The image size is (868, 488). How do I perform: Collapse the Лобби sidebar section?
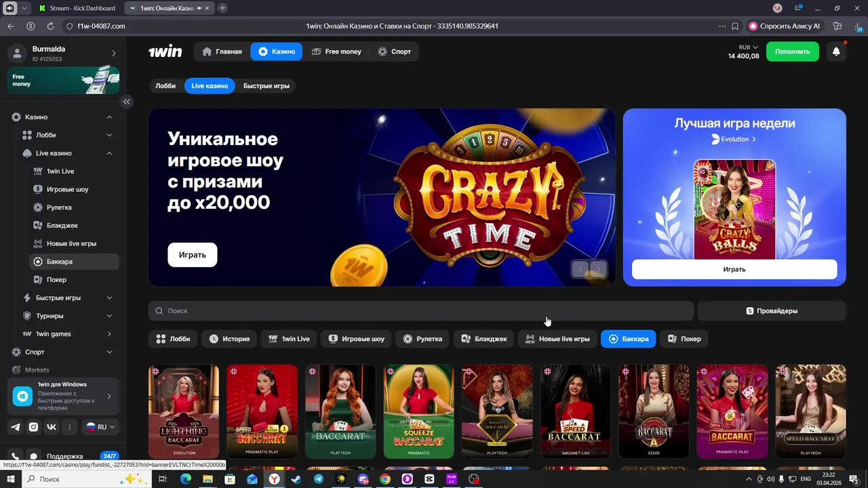point(109,135)
